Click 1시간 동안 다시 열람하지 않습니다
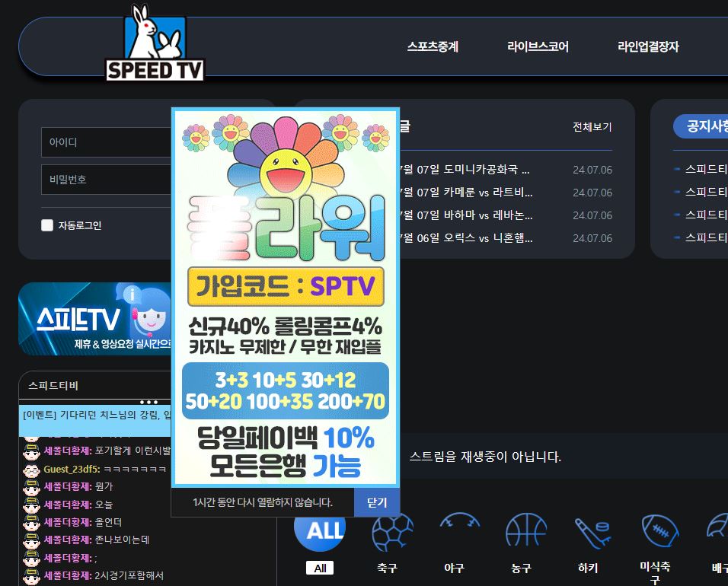This screenshot has width=728, height=586. 263,502
